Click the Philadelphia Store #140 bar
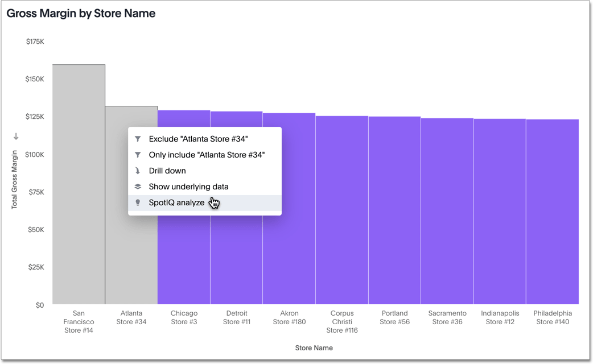The height and width of the screenshot is (364, 593). click(x=552, y=212)
